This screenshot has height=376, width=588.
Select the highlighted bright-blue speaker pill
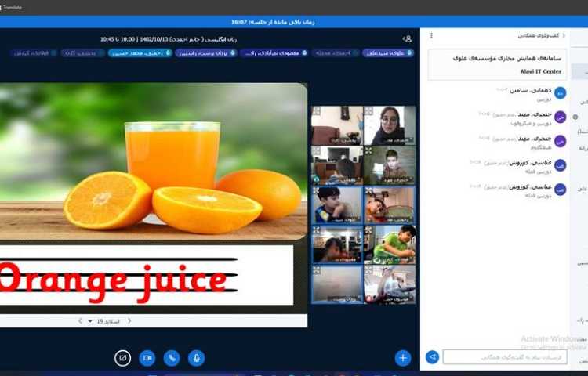click(x=140, y=53)
